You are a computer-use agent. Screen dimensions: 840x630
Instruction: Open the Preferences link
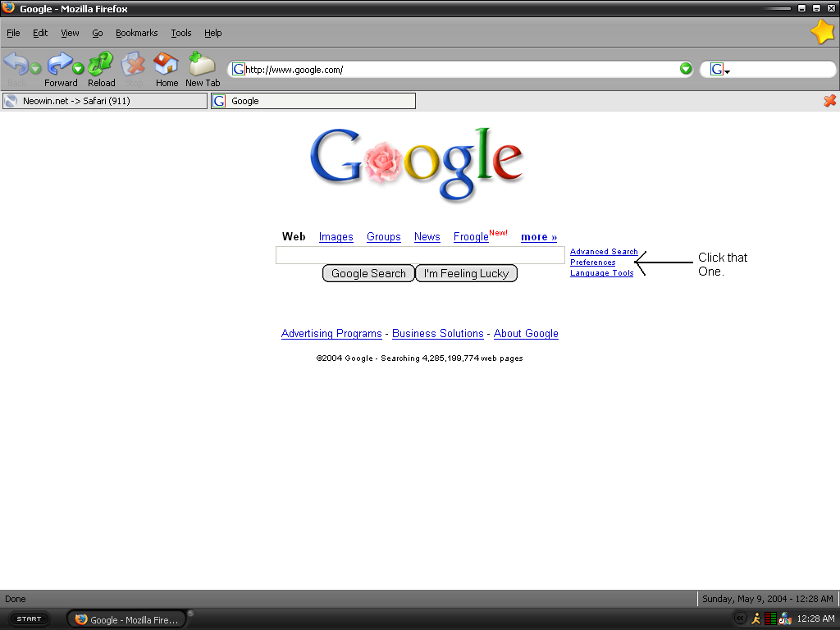click(592, 262)
